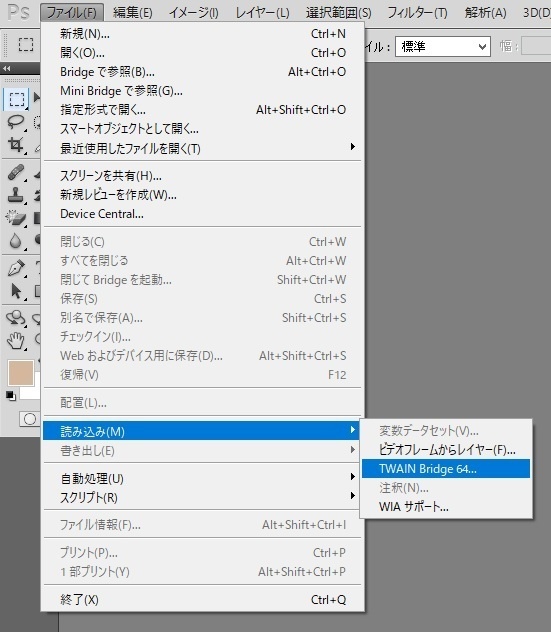Choose 新規(N)... from File menu
Viewport: 551px width, 632px height.
pyautogui.click(x=203, y=33)
